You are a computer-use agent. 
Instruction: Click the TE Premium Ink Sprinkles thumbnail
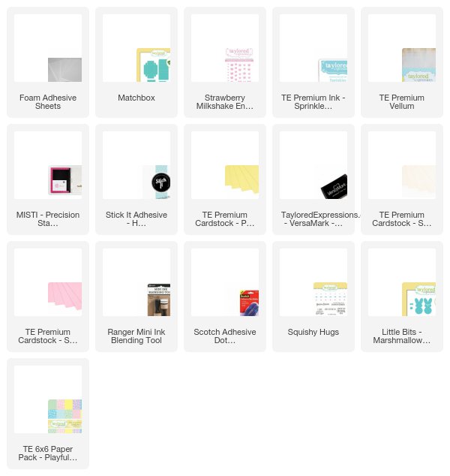coord(333,71)
